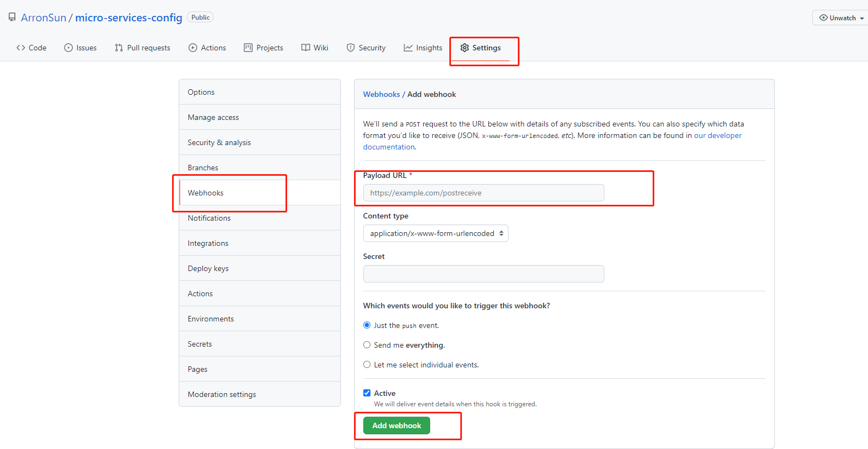
Task: Select Environments in the sidebar
Action: point(260,319)
